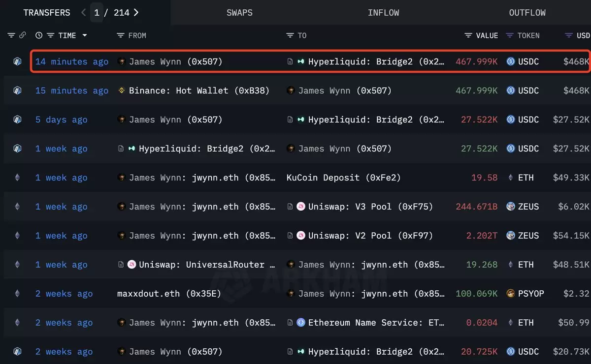Click the 244.671B value
This screenshot has height=364, width=591.
point(477,207)
